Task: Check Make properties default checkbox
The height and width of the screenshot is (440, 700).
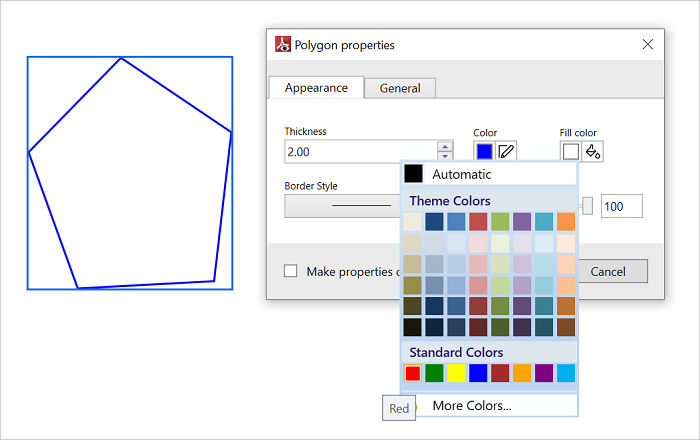Action: (x=291, y=271)
